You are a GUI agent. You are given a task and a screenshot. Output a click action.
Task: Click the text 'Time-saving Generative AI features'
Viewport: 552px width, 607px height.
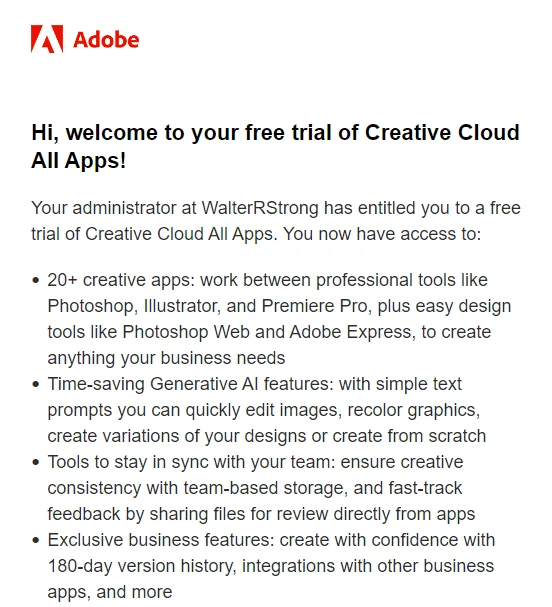[x=189, y=384]
